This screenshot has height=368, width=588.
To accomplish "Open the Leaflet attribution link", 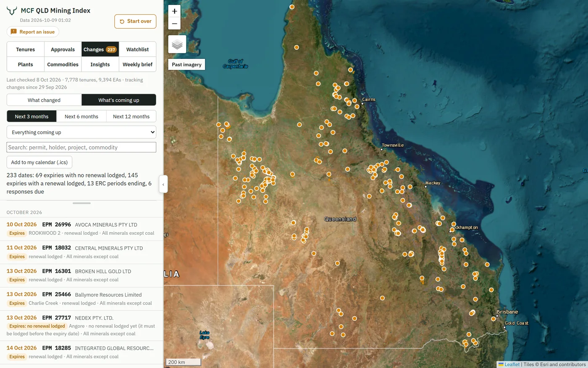I will [512, 364].
